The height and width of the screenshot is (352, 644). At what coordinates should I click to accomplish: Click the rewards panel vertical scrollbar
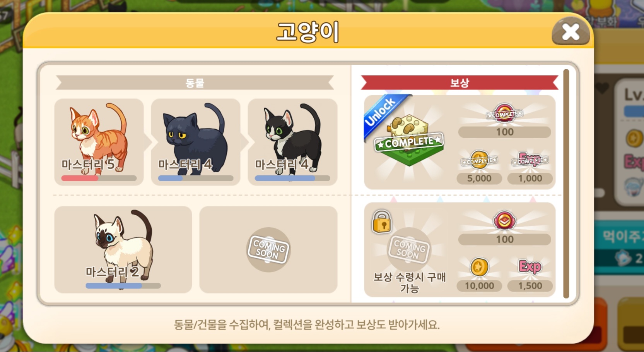(x=566, y=184)
